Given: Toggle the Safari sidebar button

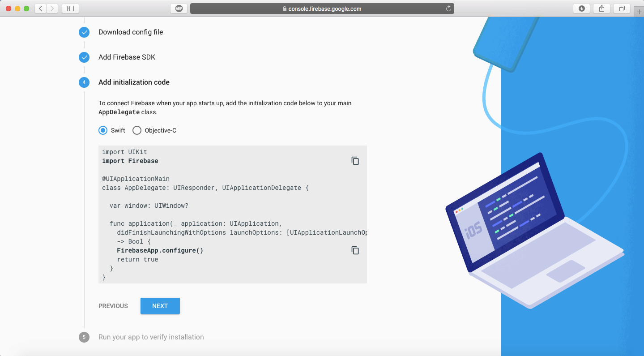Looking at the screenshot, I should pyautogui.click(x=70, y=9).
